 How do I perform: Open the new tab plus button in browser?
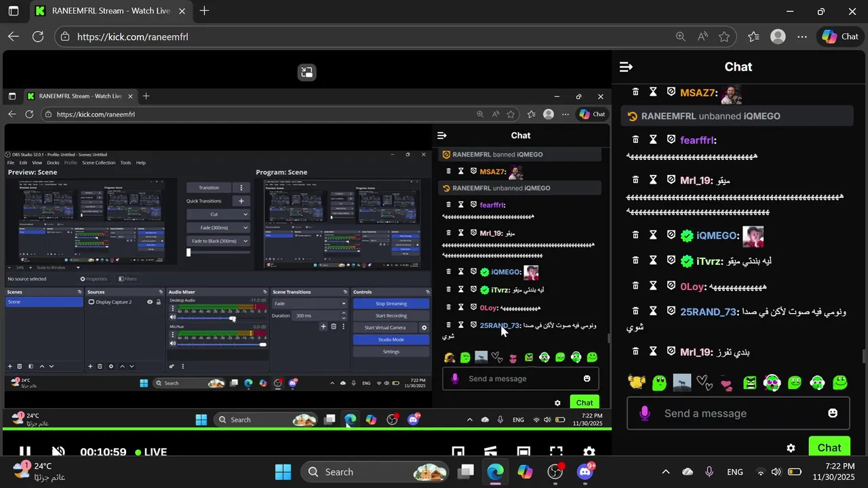pos(204,11)
